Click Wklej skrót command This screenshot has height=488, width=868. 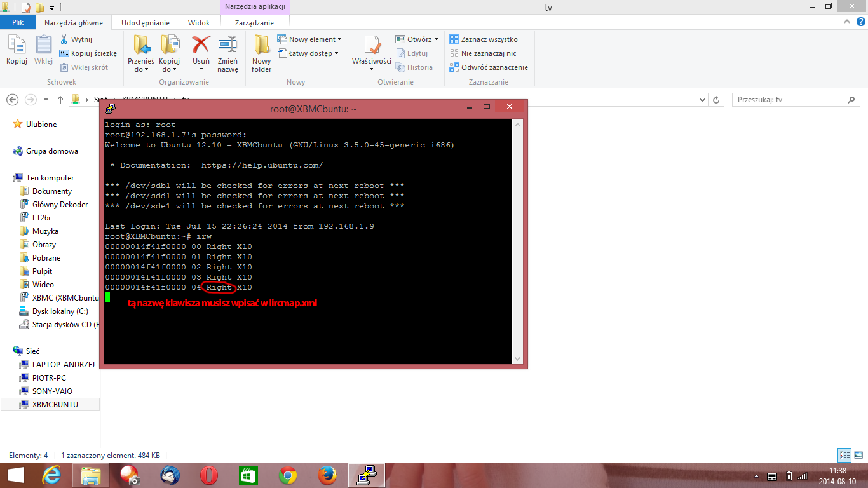tap(84, 67)
